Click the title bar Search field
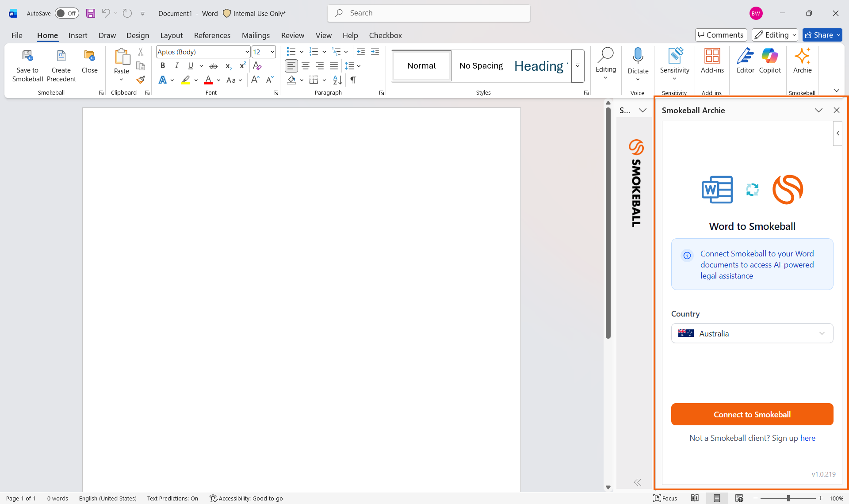This screenshot has width=849, height=504. pyautogui.click(x=429, y=13)
